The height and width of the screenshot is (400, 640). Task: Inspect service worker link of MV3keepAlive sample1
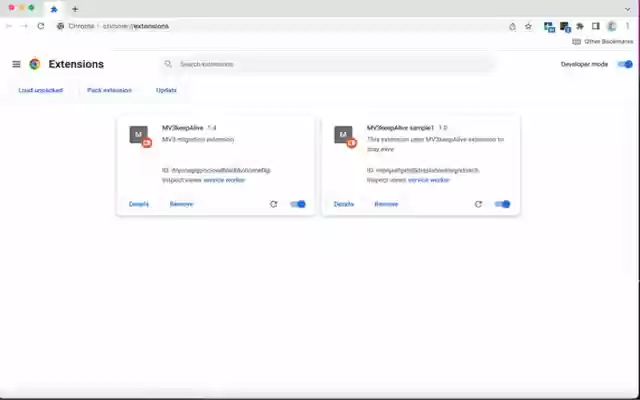[429, 180]
